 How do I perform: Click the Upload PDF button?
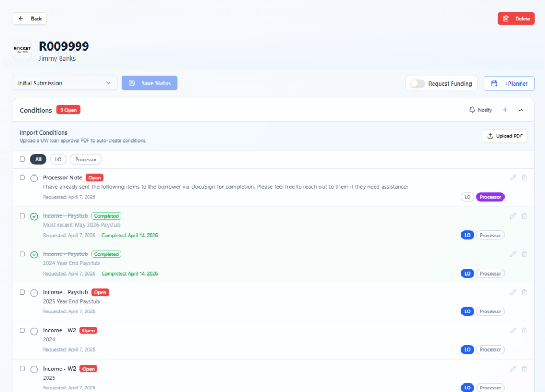click(505, 136)
